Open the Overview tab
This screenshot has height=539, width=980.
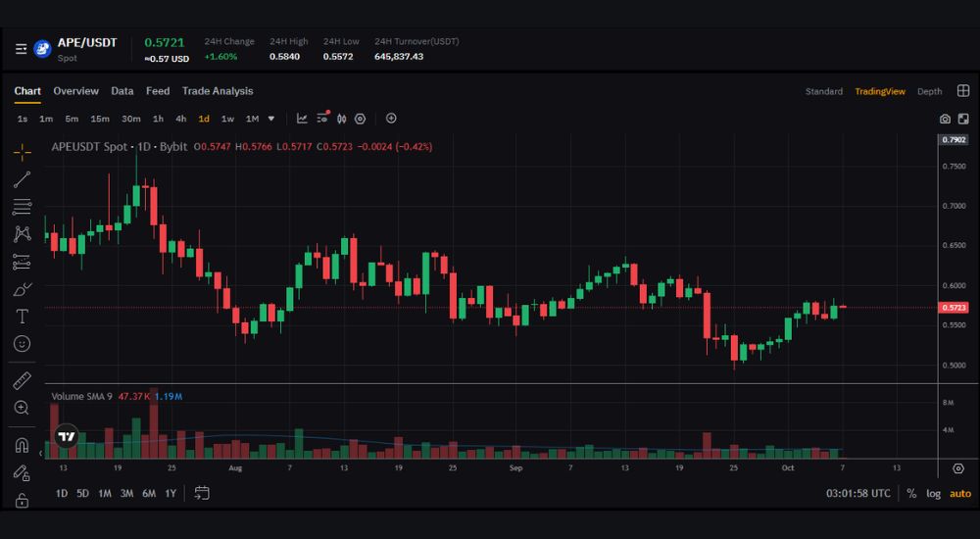point(75,91)
